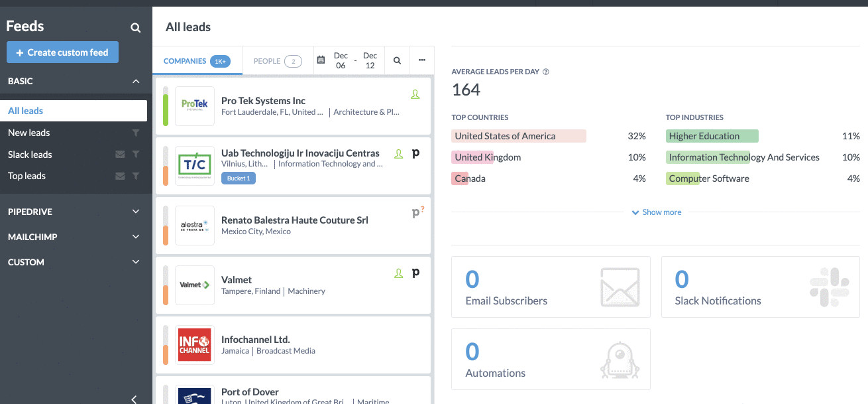This screenshot has width=868, height=404.
Task: Click United Kingdom country bar
Action: pos(473,157)
